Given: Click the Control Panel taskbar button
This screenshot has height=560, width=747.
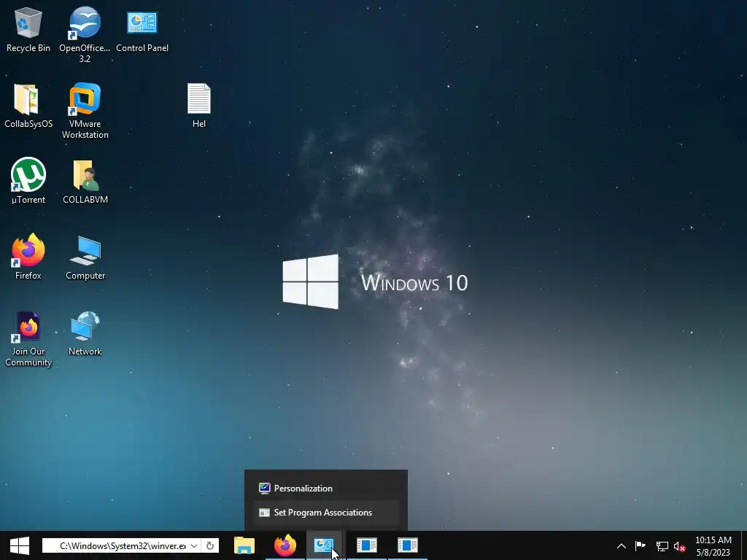Looking at the screenshot, I should tap(323, 545).
